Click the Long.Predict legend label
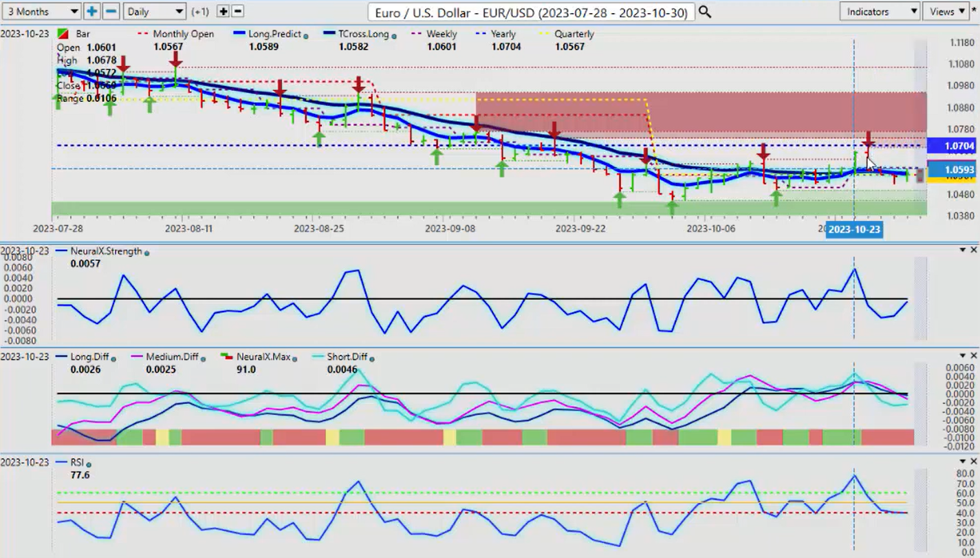Screen dimensions: 980x558 (x=276, y=34)
